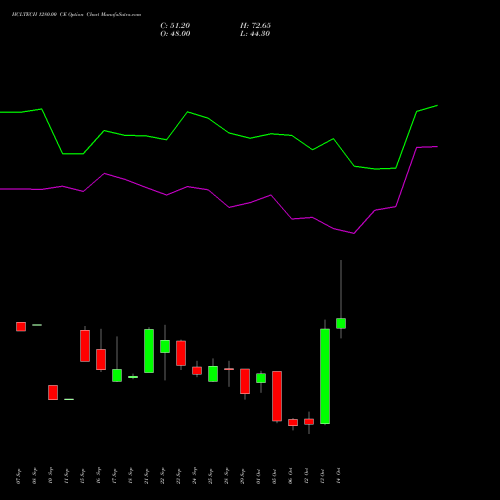Image resolution: width=500 pixels, height=500 pixels.
Task: Click the 07 Sep date label
Action: tap(19, 476)
